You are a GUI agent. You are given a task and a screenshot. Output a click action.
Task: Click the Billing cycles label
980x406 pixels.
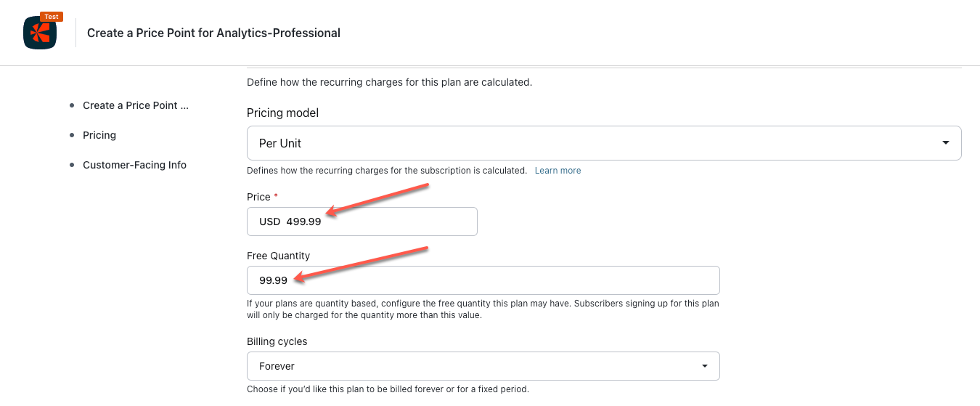tap(277, 341)
